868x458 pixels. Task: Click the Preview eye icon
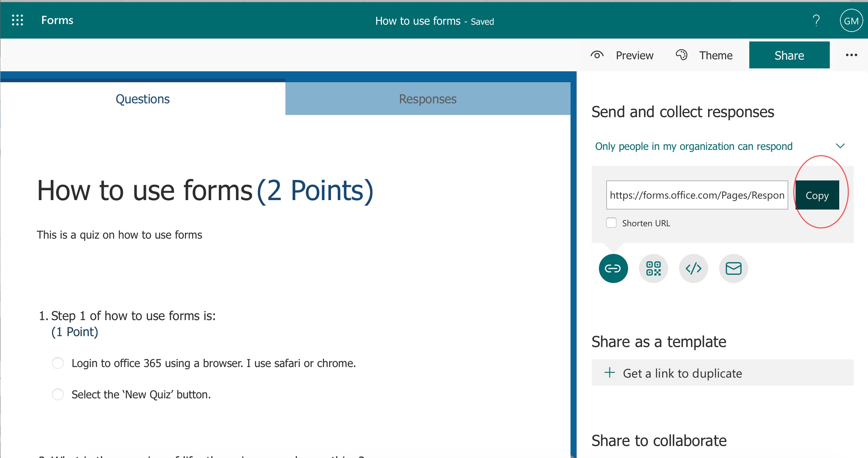point(597,55)
